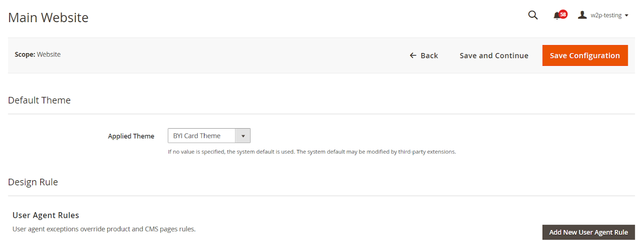Click the orange Save Configuration button
Image resolution: width=644 pixels, height=252 pixels.
(x=584, y=55)
